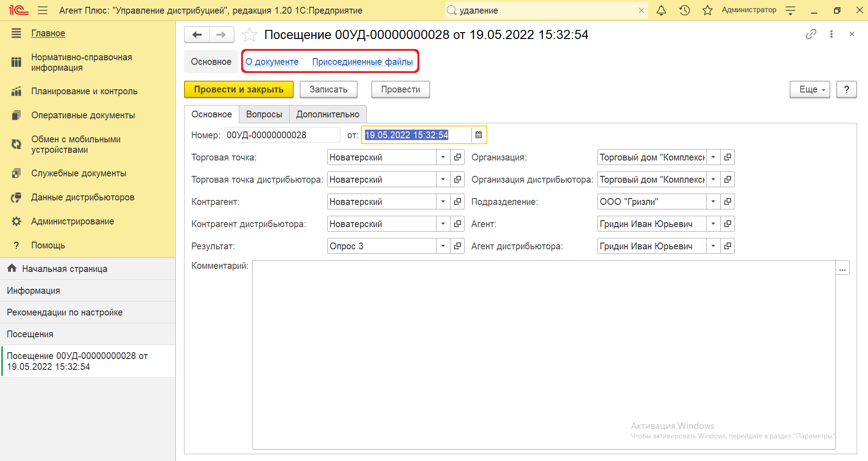
Task: Open form options three-dots menu
Action: [x=831, y=34]
